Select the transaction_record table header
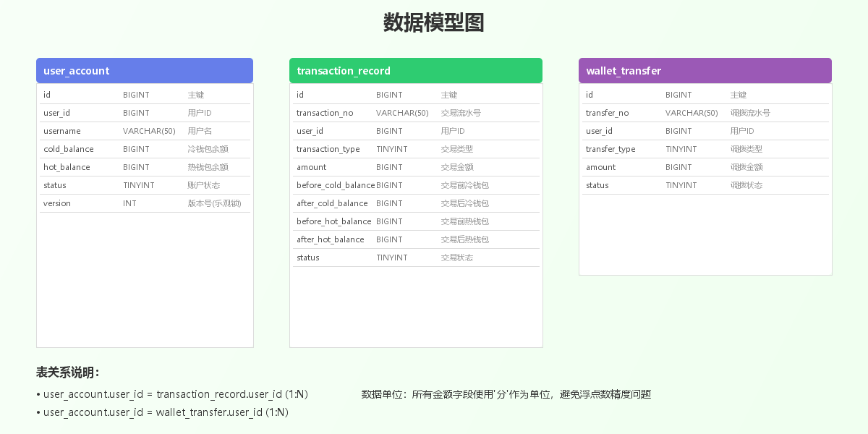This screenshot has width=868, height=434. pyautogui.click(x=416, y=71)
